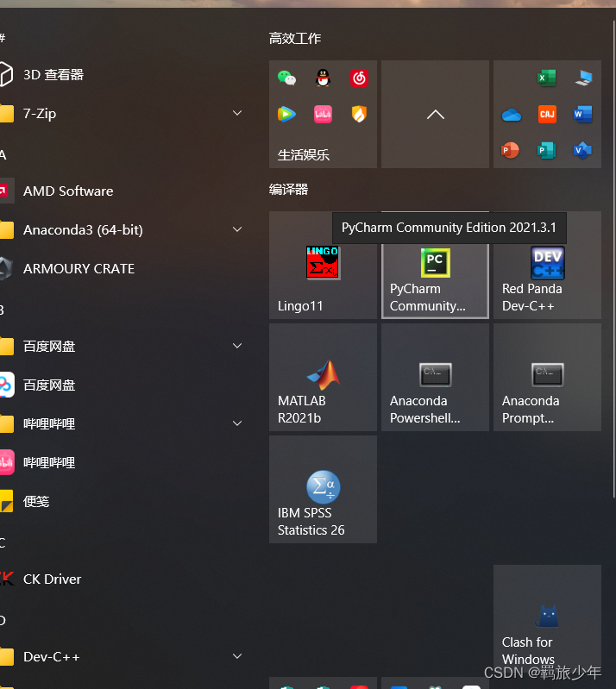This screenshot has height=689, width=616.
Task: Launch 百度网盘 app with cloud icon
Action: point(123,385)
